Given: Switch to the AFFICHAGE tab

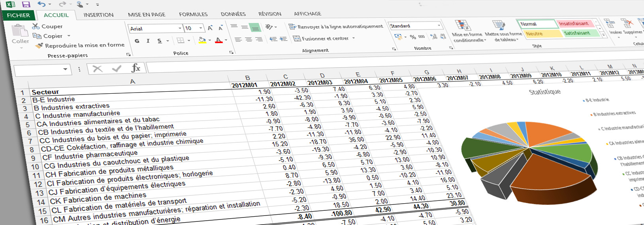Looking at the screenshot, I should (x=307, y=13).
